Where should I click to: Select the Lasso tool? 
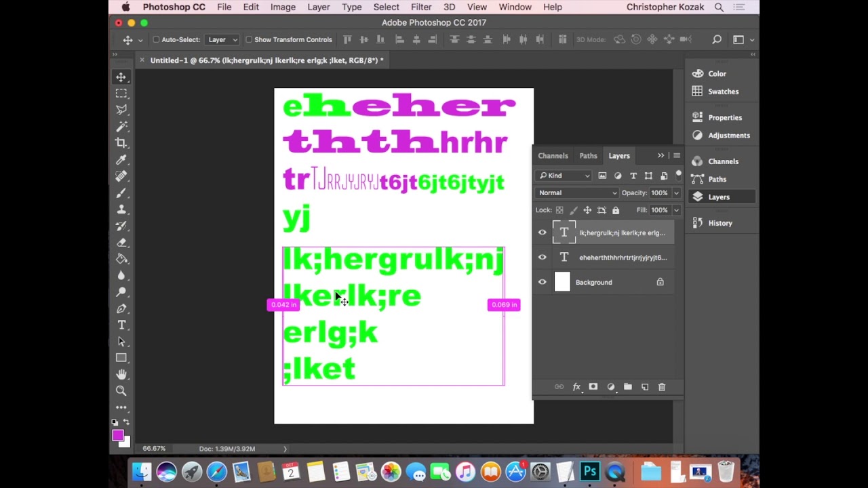point(121,110)
